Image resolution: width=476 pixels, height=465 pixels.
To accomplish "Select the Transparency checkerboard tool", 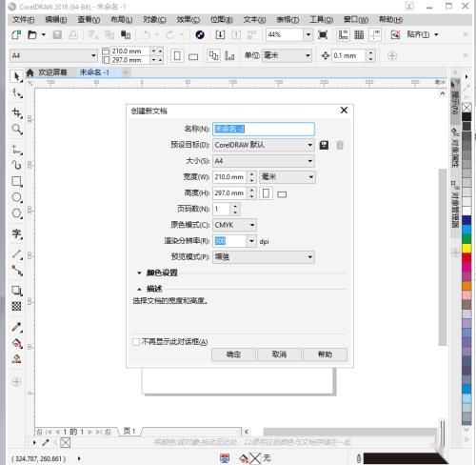I will (x=16, y=306).
